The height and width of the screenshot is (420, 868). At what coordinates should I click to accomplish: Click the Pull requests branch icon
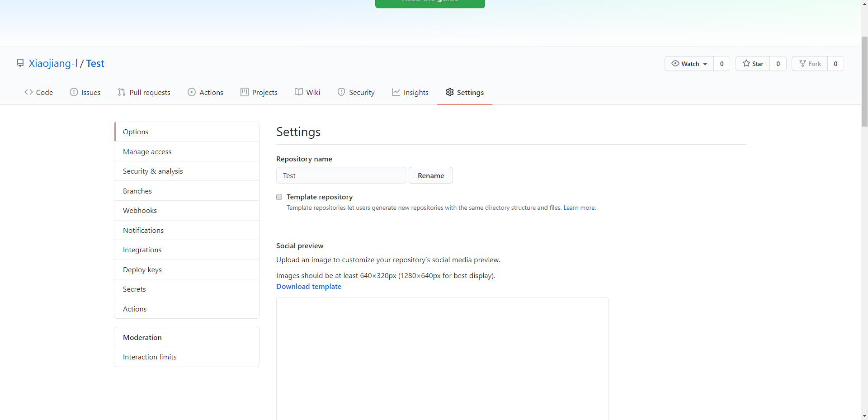pyautogui.click(x=122, y=92)
